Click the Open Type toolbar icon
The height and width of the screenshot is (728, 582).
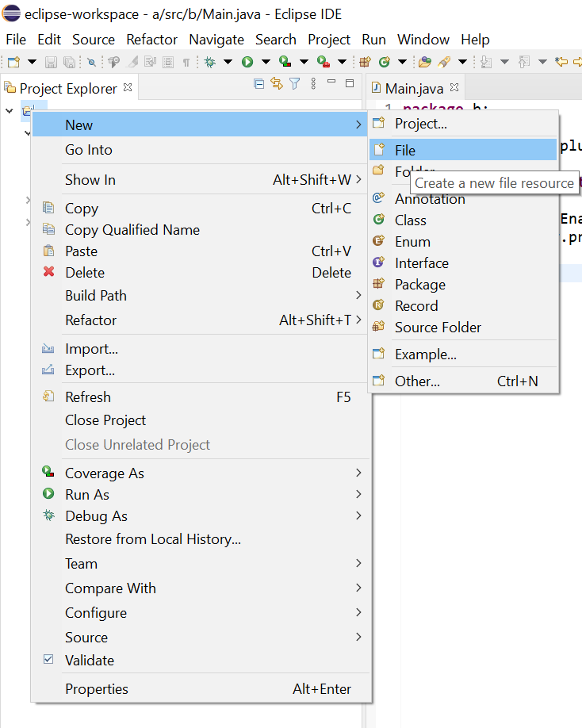point(425,62)
